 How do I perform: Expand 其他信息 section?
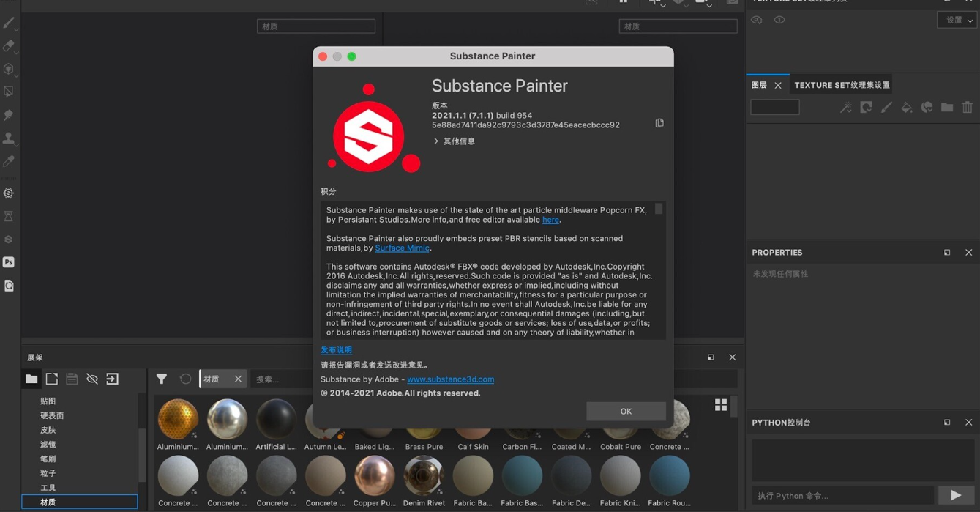(x=454, y=141)
